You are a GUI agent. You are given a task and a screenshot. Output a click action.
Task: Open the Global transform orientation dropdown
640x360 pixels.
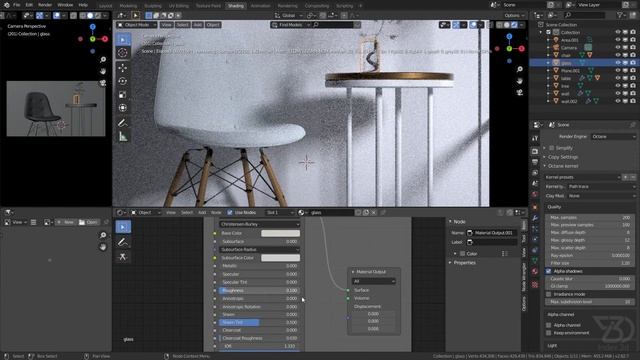[289, 16]
